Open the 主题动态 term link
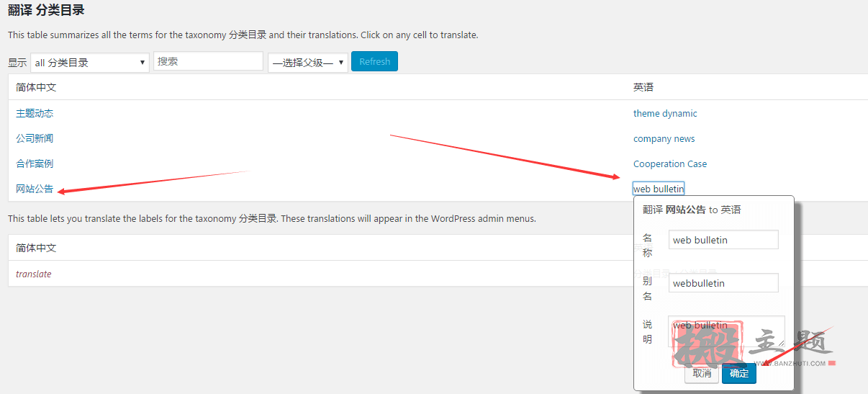Viewport: 868px width, 394px height. click(x=35, y=113)
